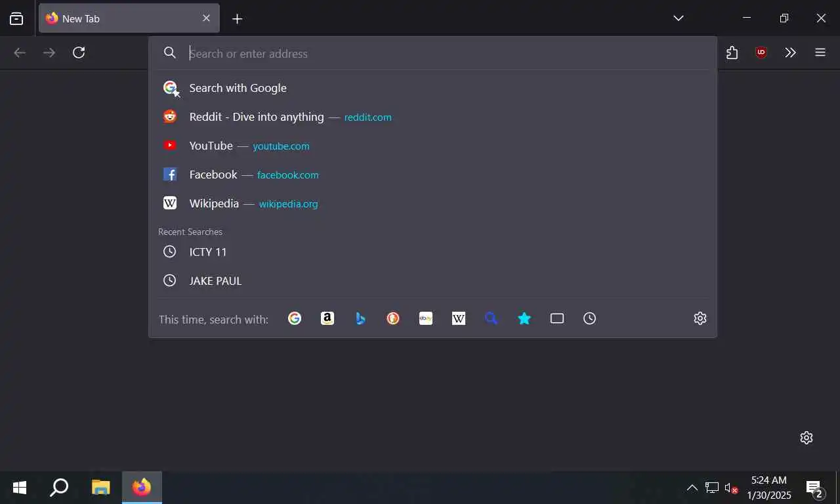This screenshot has height=504, width=840.
Task: Choose Search with Google suggestion
Action: coord(433,88)
